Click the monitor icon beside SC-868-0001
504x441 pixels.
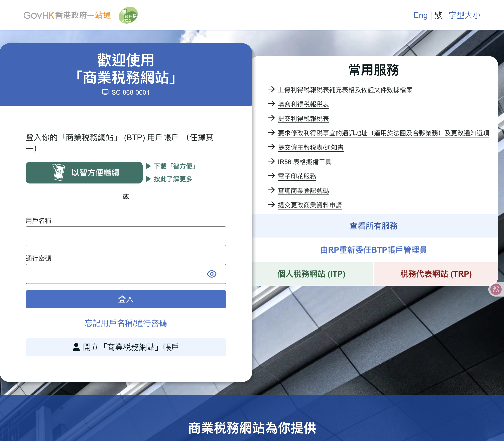[105, 92]
